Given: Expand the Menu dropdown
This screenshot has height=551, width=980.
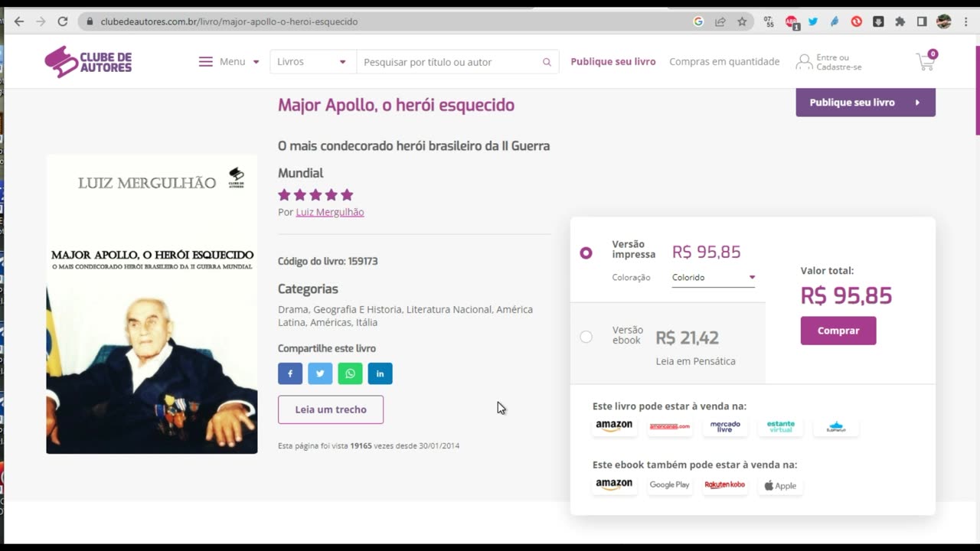Looking at the screenshot, I should coord(229,62).
